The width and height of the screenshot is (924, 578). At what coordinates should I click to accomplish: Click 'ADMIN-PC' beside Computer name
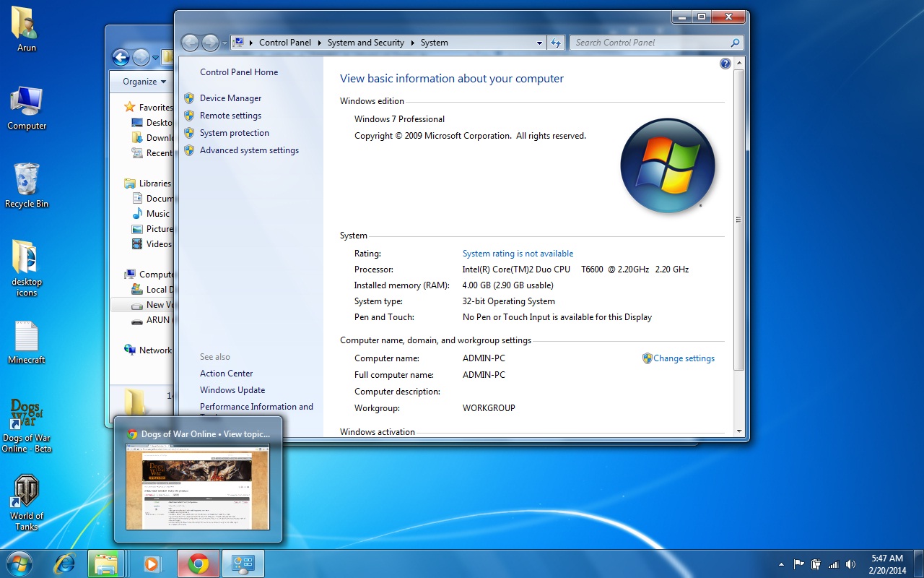[484, 358]
